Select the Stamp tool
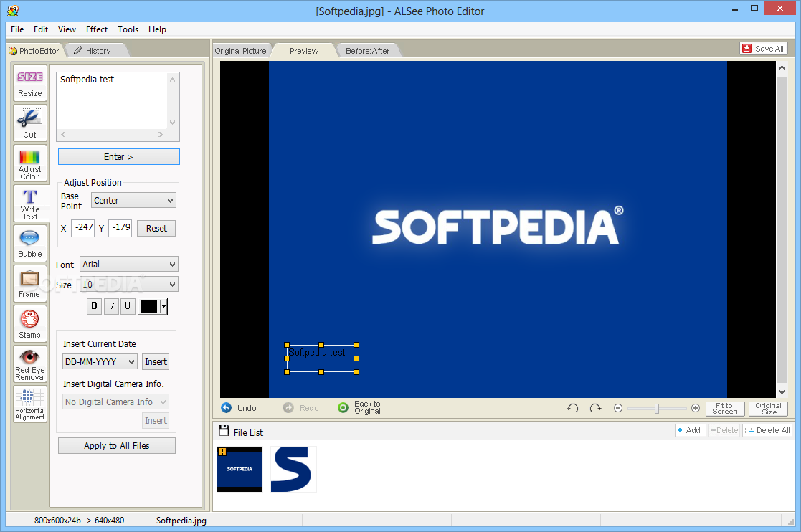801x532 pixels. pyautogui.click(x=30, y=323)
